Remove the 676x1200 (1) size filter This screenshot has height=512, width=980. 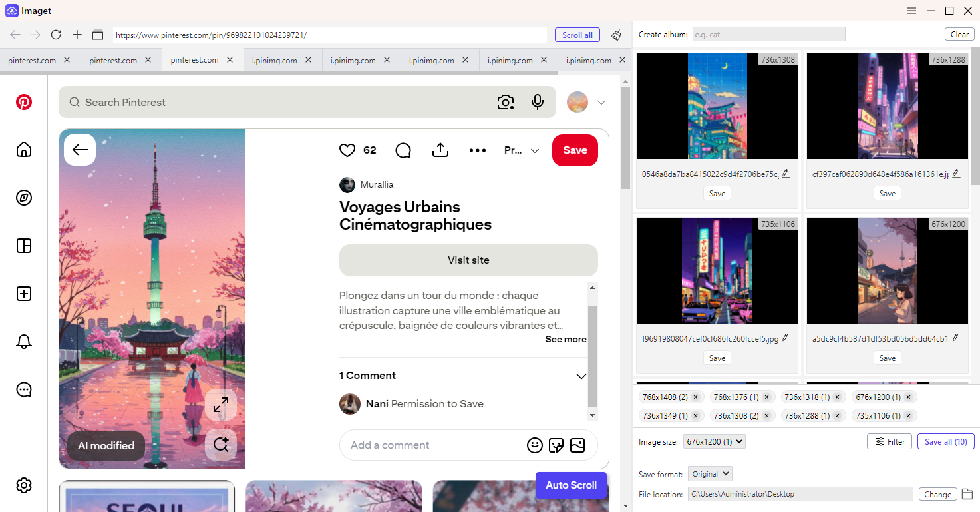coord(908,397)
